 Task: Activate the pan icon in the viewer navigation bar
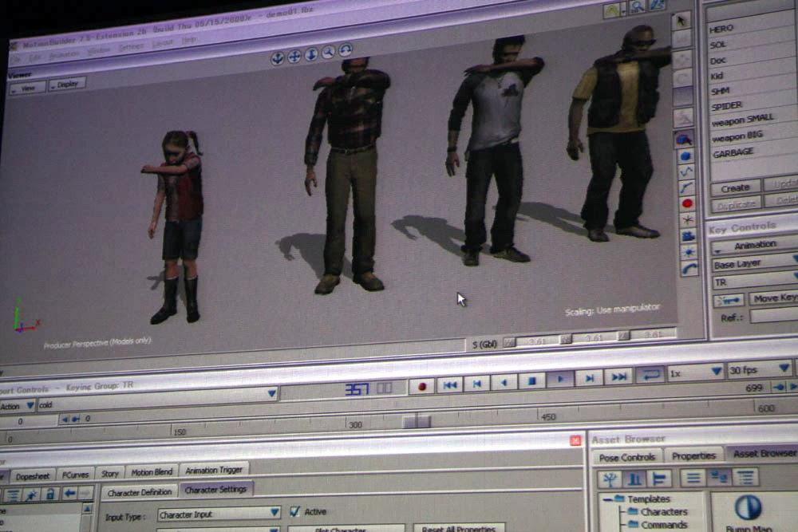coord(294,57)
